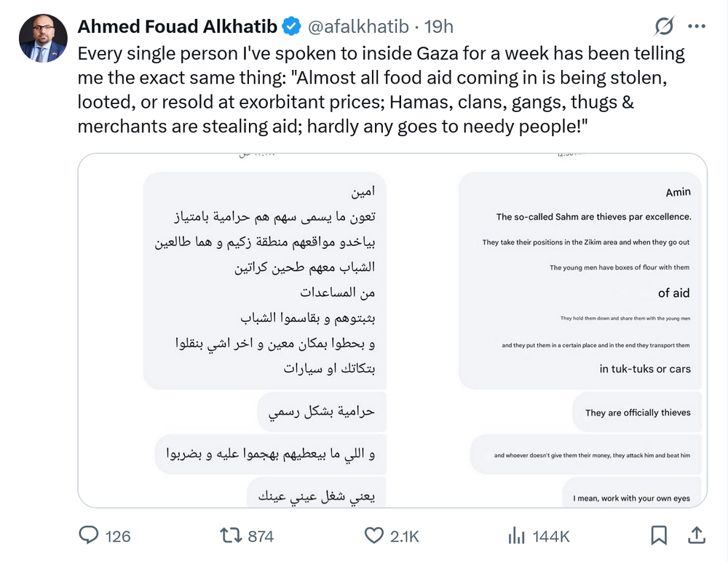This screenshot has height=562, width=728.
Task: Open view analytics bar chart icon
Action: tap(517, 536)
